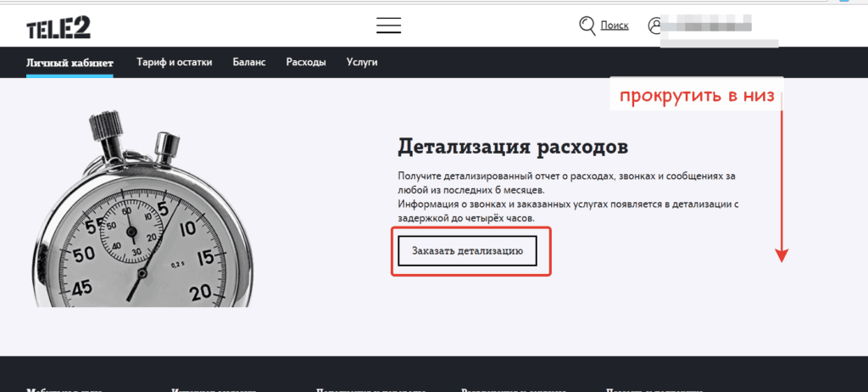This screenshot has height=392, width=868.
Task: Click the Заказать детализацию button
Action: pos(467,250)
